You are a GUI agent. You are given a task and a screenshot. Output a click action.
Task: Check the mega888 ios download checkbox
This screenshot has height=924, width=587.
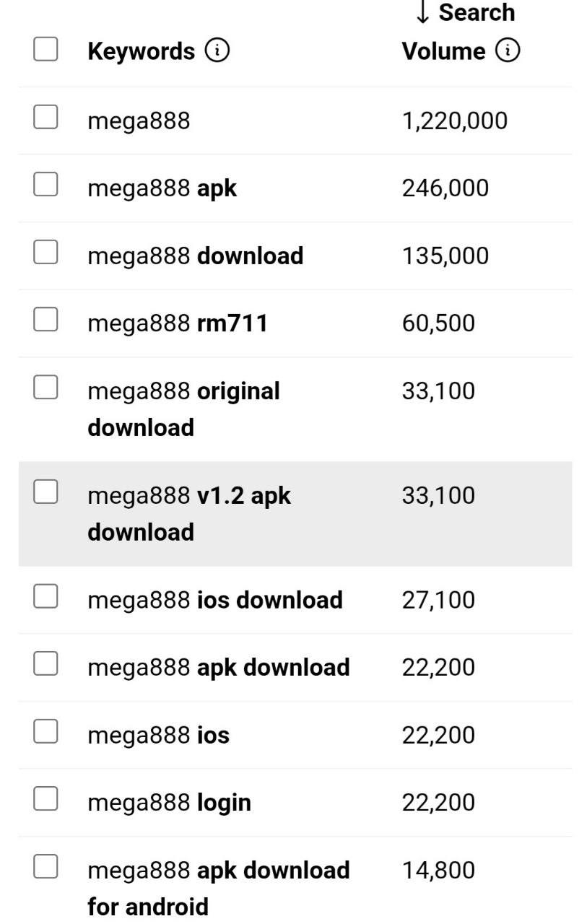click(x=45, y=597)
